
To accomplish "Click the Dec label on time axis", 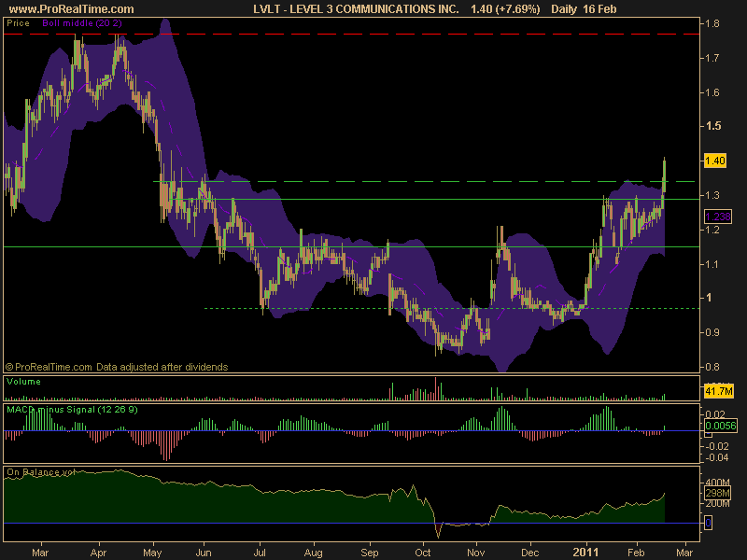I will coord(529,553).
